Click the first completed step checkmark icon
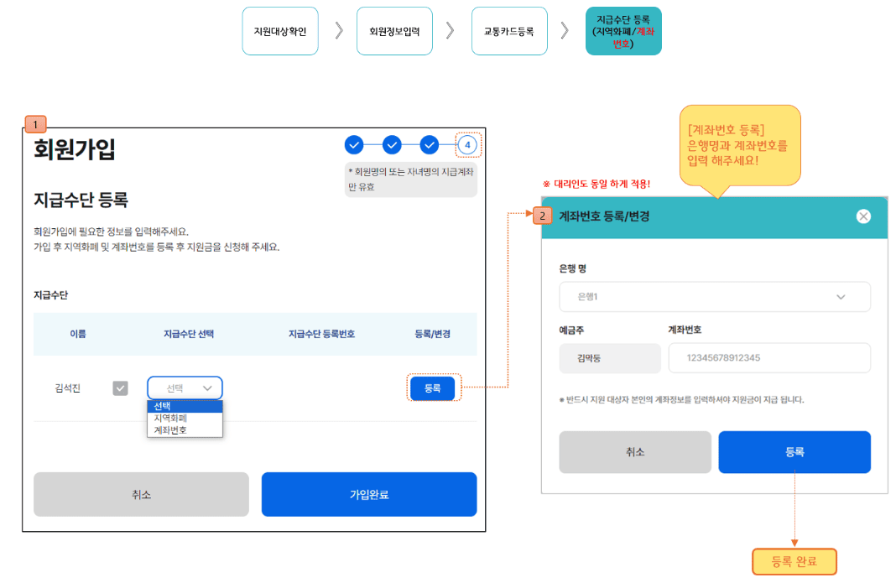Image resolution: width=896 pixels, height=588 pixels. click(354, 144)
